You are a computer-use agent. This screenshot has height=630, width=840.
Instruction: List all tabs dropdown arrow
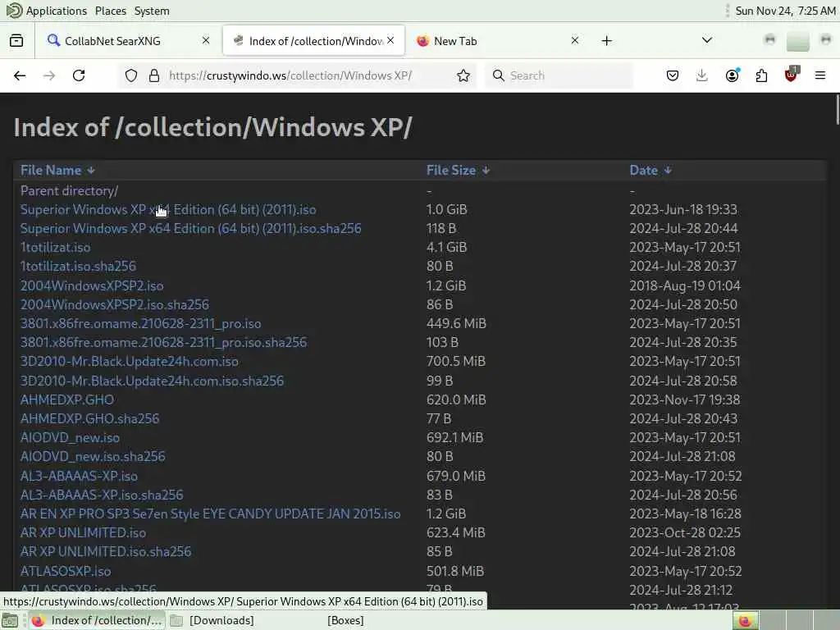(707, 41)
